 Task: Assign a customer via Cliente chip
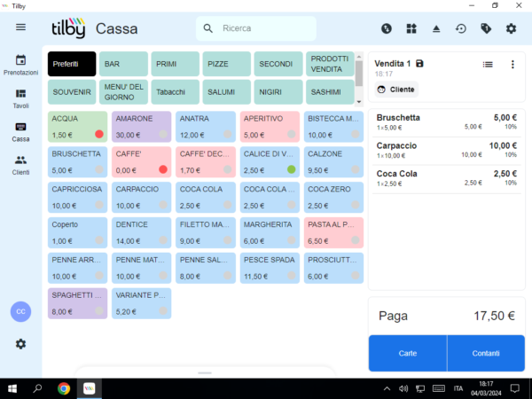[396, 89]
